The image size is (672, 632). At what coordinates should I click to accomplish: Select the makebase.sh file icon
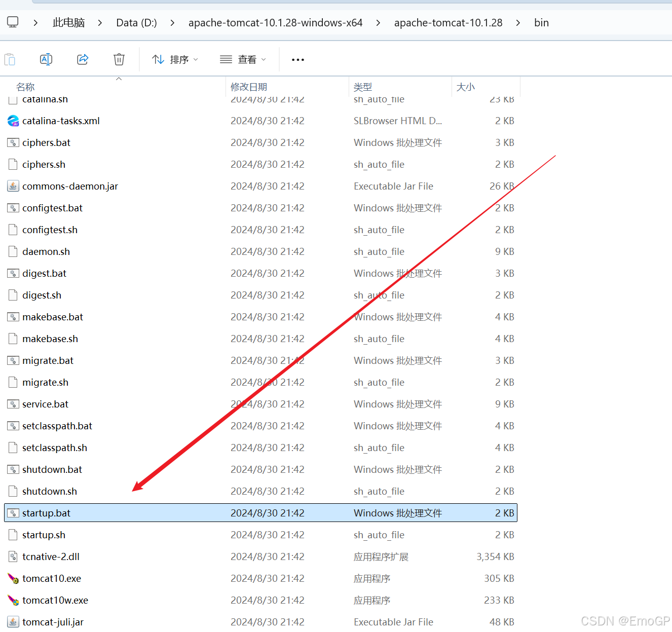click(13, 339)
